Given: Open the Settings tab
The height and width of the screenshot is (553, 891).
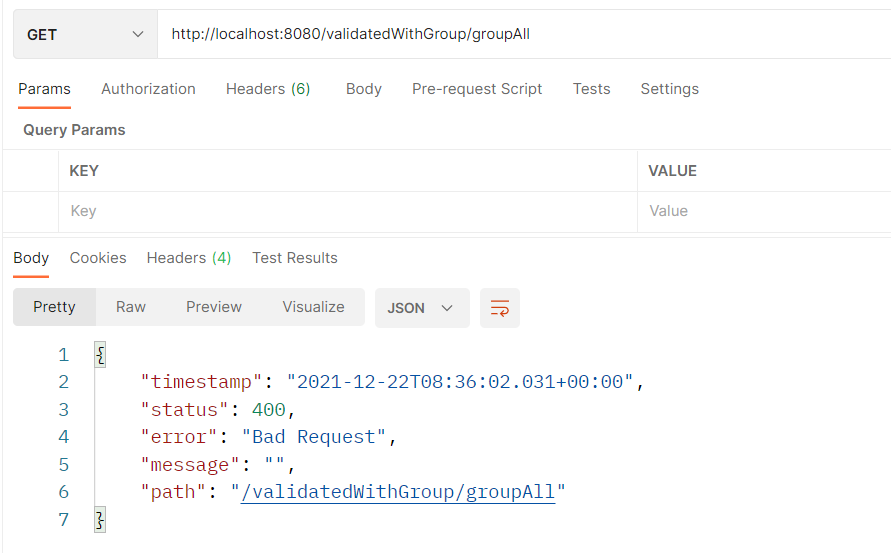Looking at the screenshot, I should 669,89.
